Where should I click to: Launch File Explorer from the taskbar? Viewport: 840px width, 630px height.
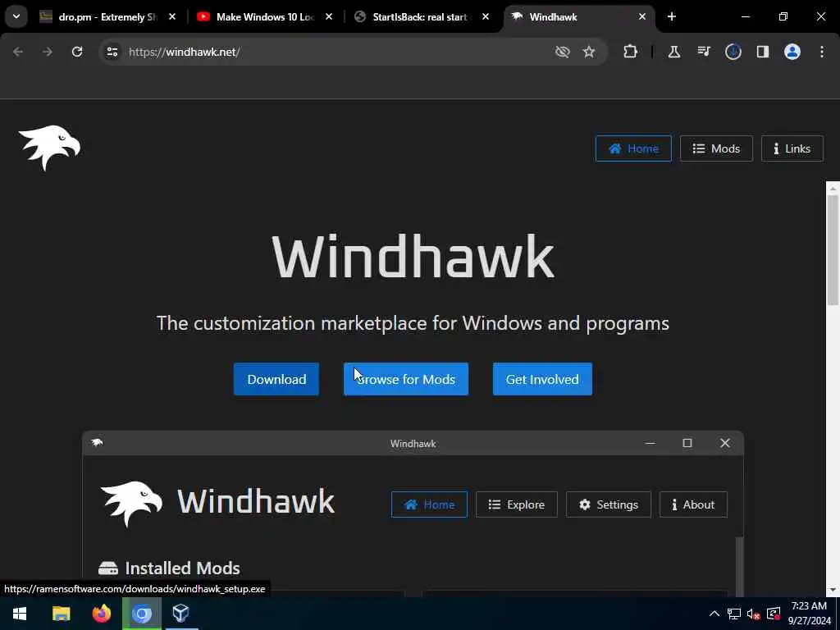coord(61,614)
